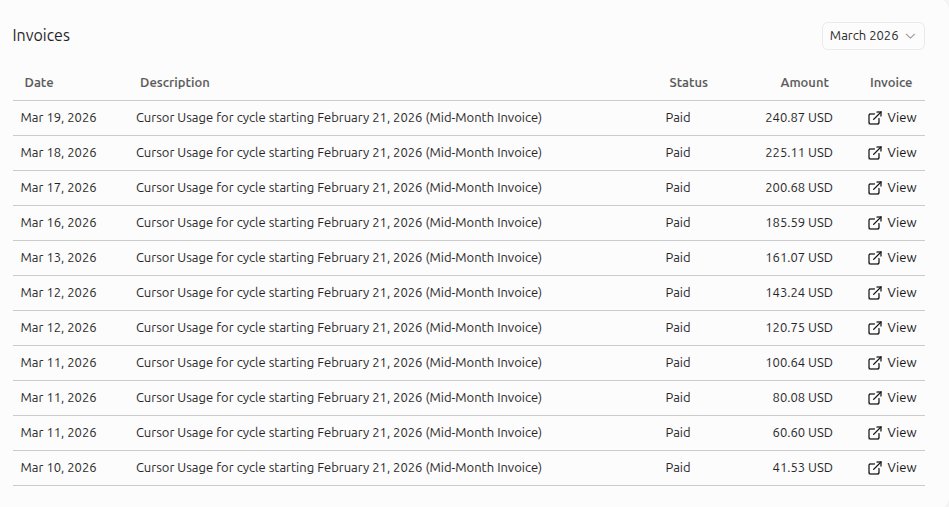
Task: Open external link icon for 80.08 USD invoice
Action: pos(875,398)
